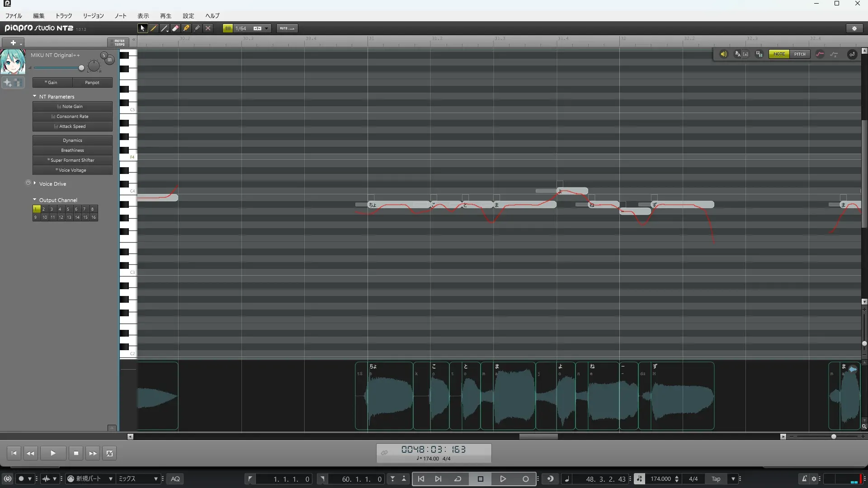
Task: Click the Super Formant Shifter button
Action: 72,160
